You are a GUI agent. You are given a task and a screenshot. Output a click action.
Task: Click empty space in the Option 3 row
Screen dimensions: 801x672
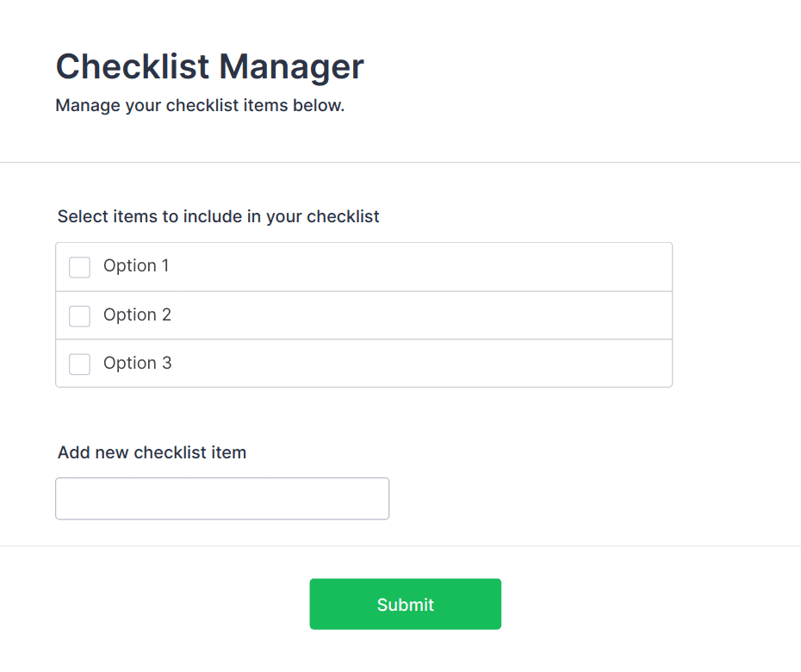point(431,364)
